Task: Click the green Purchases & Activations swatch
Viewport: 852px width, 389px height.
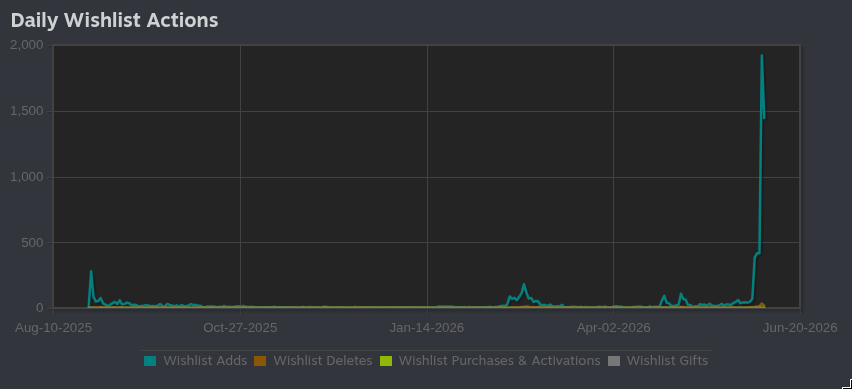Action: 386,361
